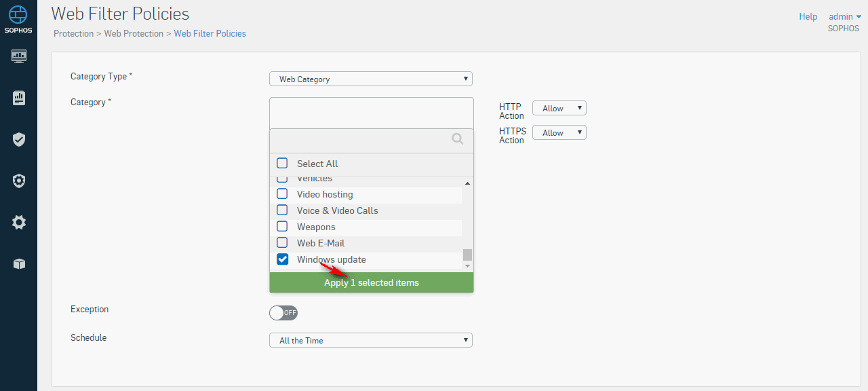Click the Sophos globe logo
Viewport: 868px width, 391px height.
click(18, 14)
